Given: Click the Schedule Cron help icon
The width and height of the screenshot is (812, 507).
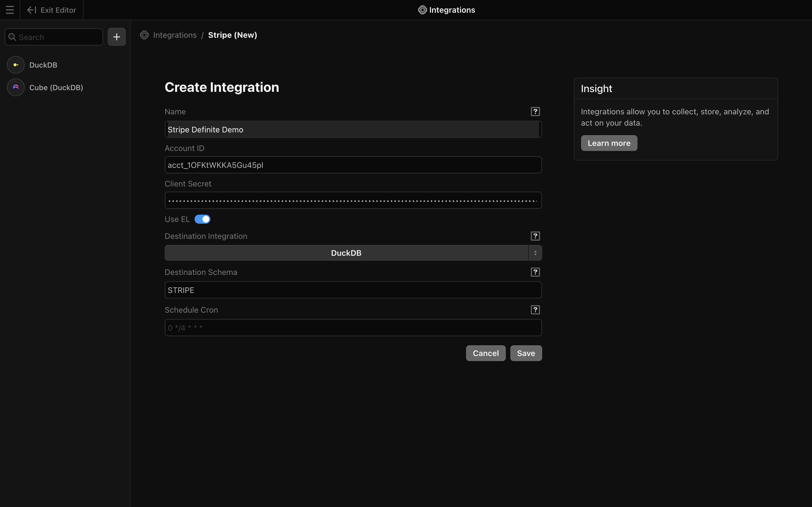Looking at the screenshot, I should pyautogui.click(x=535, y=310).
